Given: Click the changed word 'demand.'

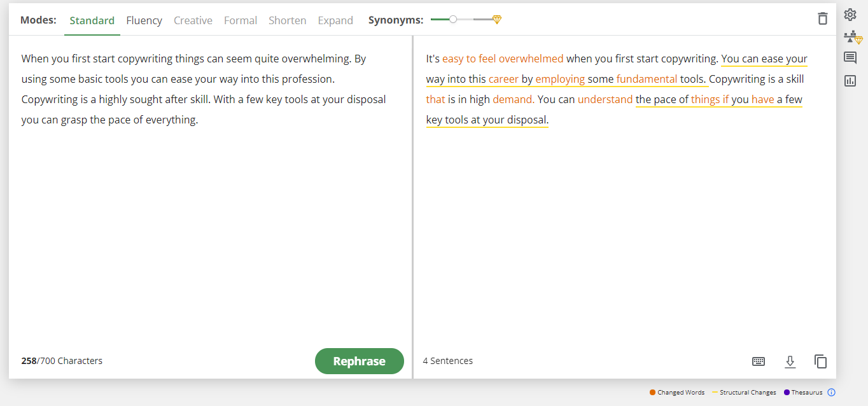Looking at the screenshot, I should click(x=514, y=99).
